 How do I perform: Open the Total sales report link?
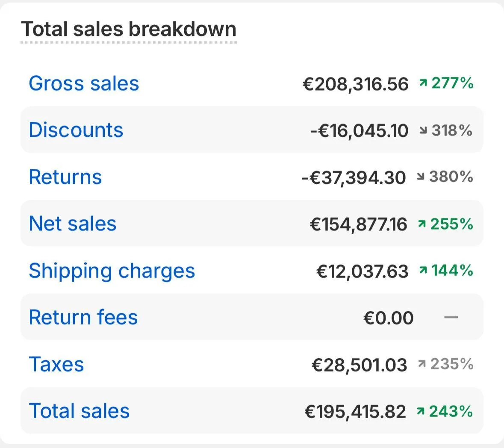(79, 411)
